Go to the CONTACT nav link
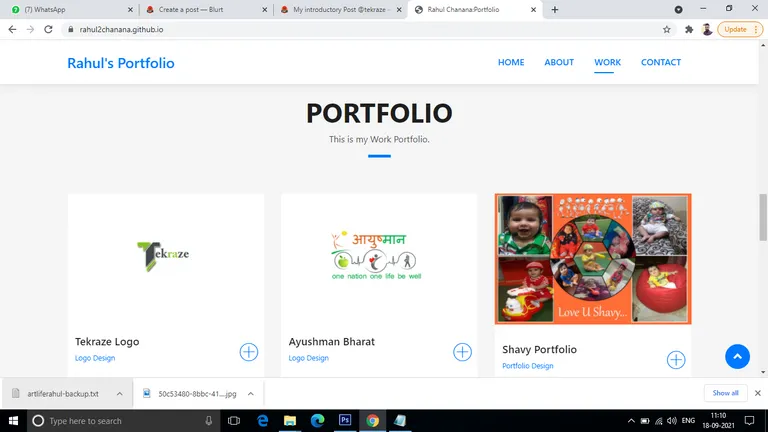Viewport: 768px width, 432px height. point(661,62)
